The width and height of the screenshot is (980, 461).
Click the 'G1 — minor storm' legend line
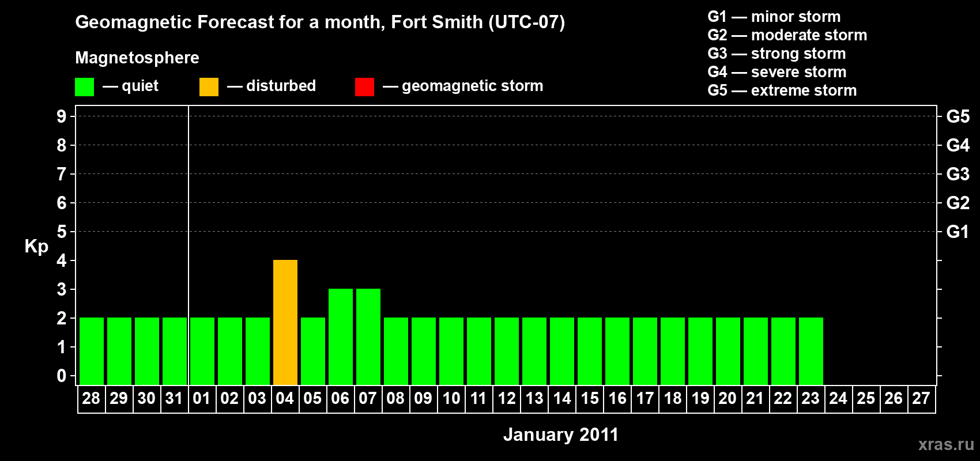pos(774,17)
